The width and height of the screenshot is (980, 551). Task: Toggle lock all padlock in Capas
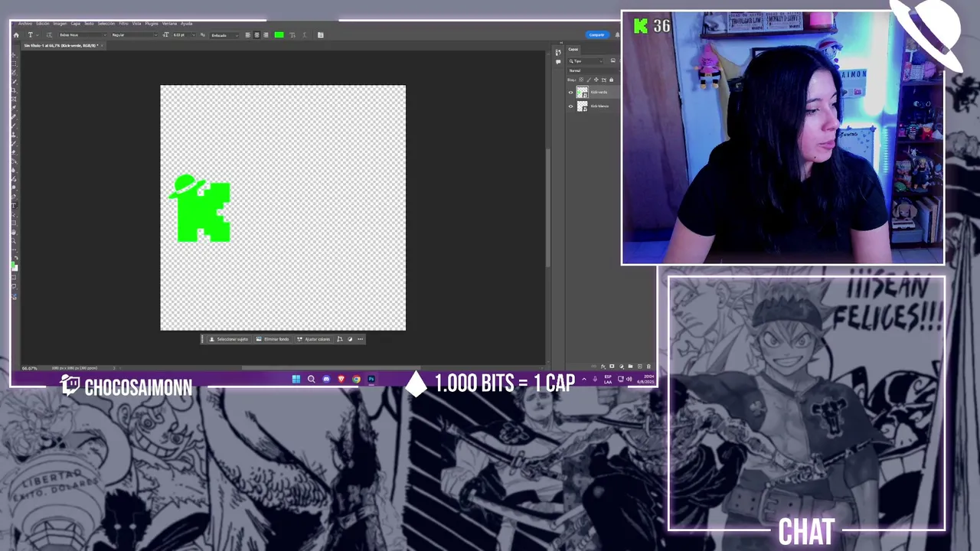(x=611, y=80)
